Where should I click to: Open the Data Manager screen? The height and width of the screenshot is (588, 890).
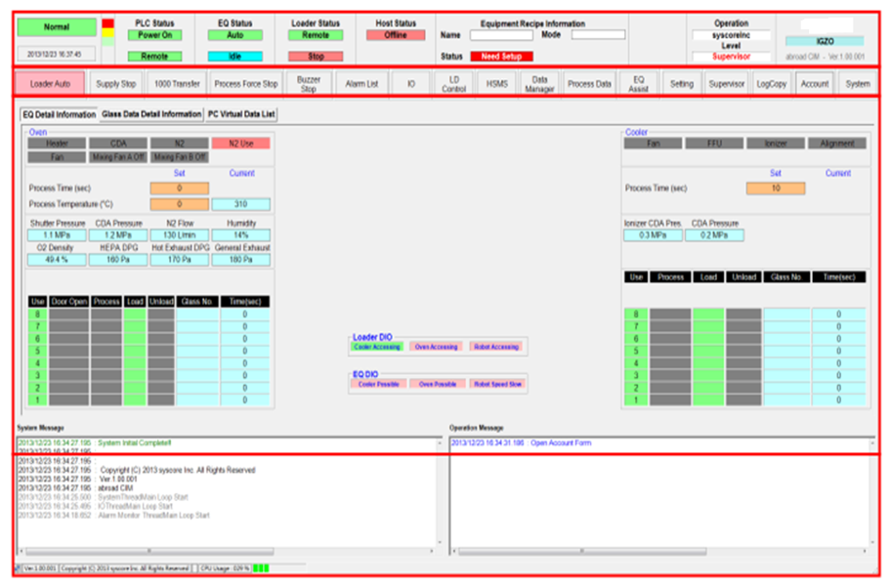(x=538, y=84)
